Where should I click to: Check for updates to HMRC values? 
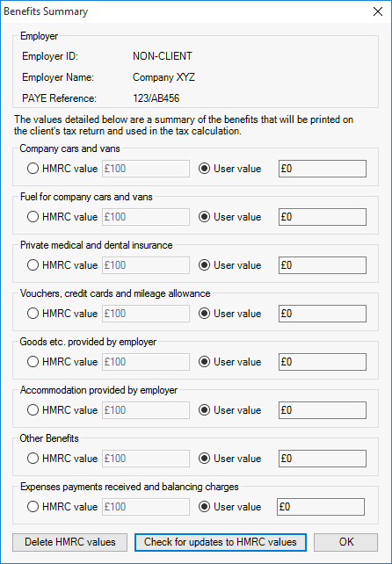click(221, 542)
